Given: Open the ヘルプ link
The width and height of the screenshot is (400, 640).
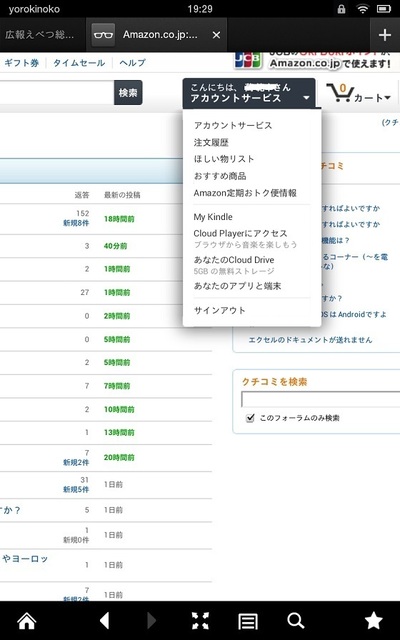Looking at the screenshot, I should click(x=132, y=63).
